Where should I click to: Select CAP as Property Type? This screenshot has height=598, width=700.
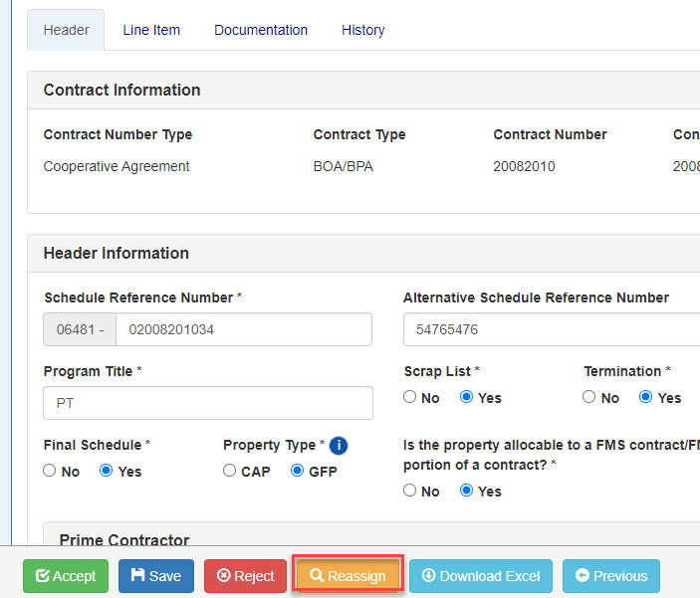230,472
